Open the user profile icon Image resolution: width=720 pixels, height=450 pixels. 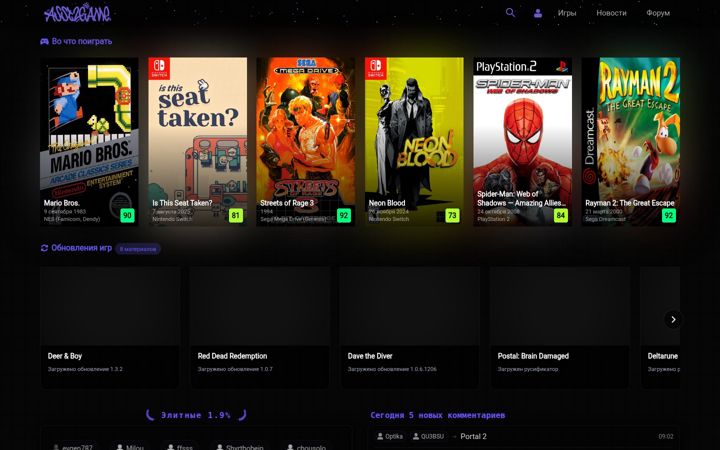[538, 13]
